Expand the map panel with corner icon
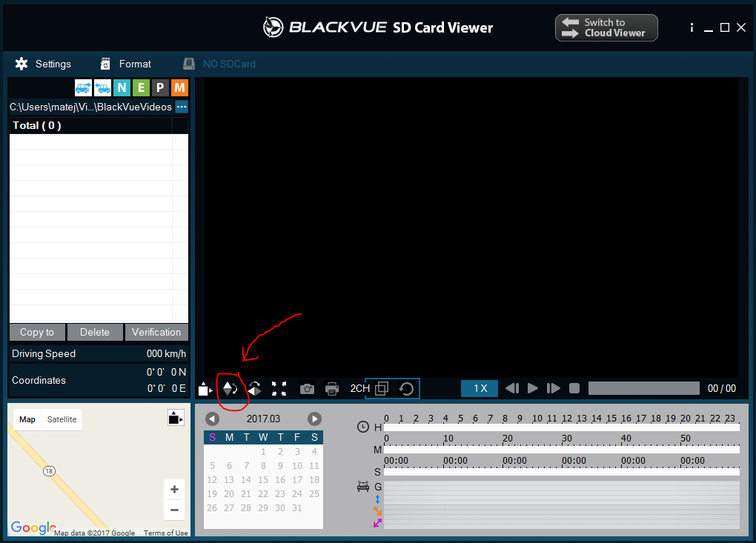Viewport: 756px width, 543px height. pos(176,418)
